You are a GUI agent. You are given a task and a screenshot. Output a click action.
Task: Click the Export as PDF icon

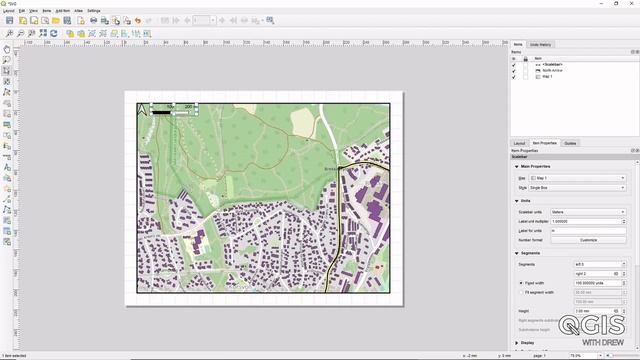coord(127,20)
